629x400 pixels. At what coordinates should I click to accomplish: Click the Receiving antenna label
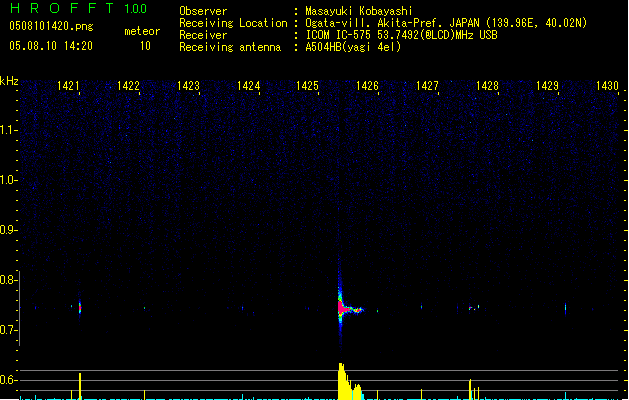click(230, 47)
